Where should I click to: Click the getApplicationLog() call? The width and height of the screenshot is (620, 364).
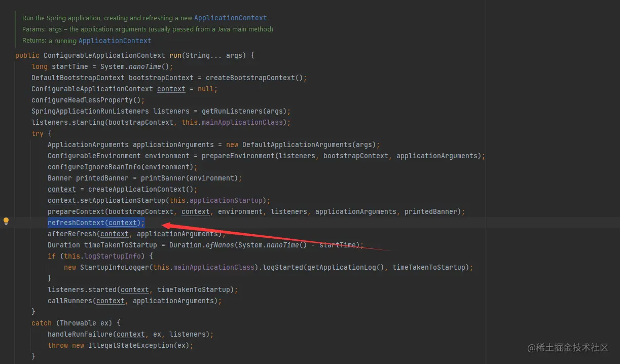click(346, 267)
